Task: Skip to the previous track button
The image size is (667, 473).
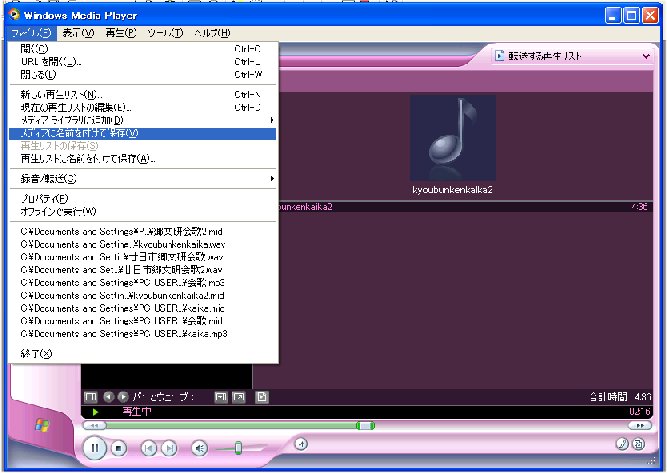Action: tap(148, 448)
